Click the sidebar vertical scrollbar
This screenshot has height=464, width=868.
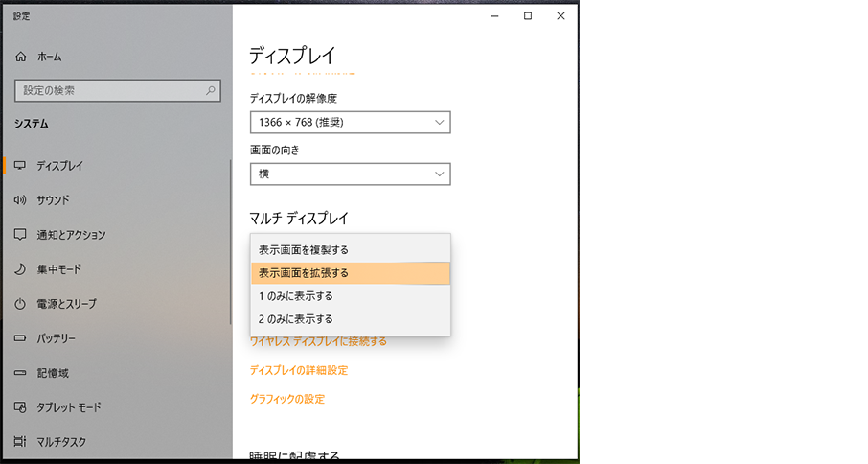pyautogui.click(x=230, y=242)
